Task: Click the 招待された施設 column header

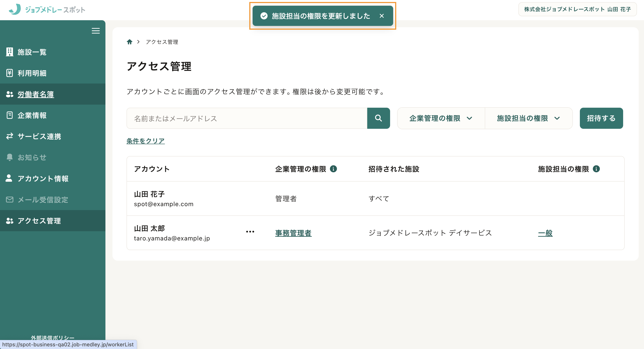Action: 394,169
